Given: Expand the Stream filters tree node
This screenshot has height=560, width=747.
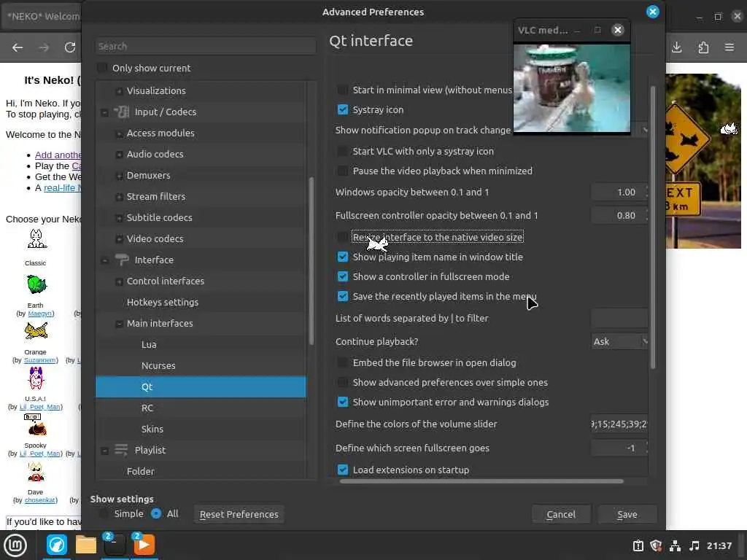Looking at the screenshot, I should point(119,197).
